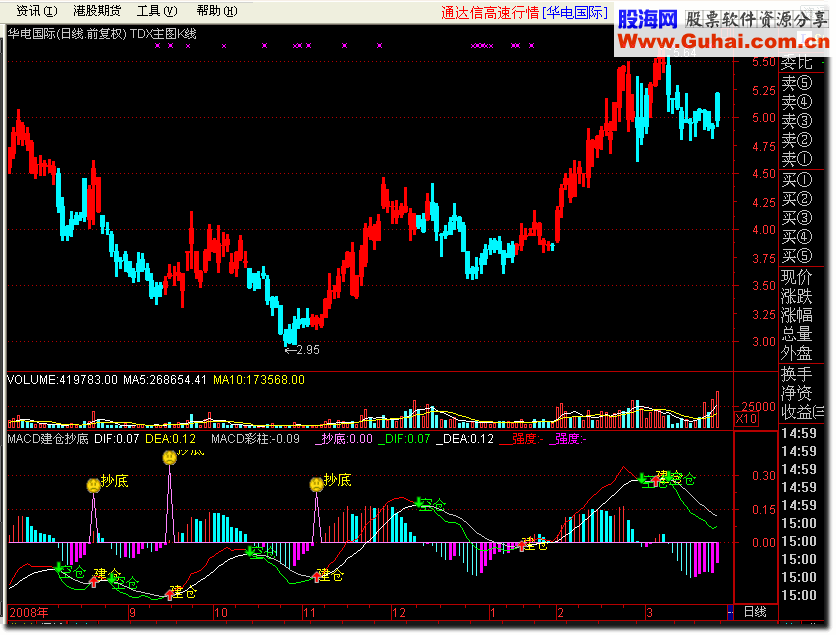
Task: Click the X10 volume scale label
Action: [x=746, y=419]
